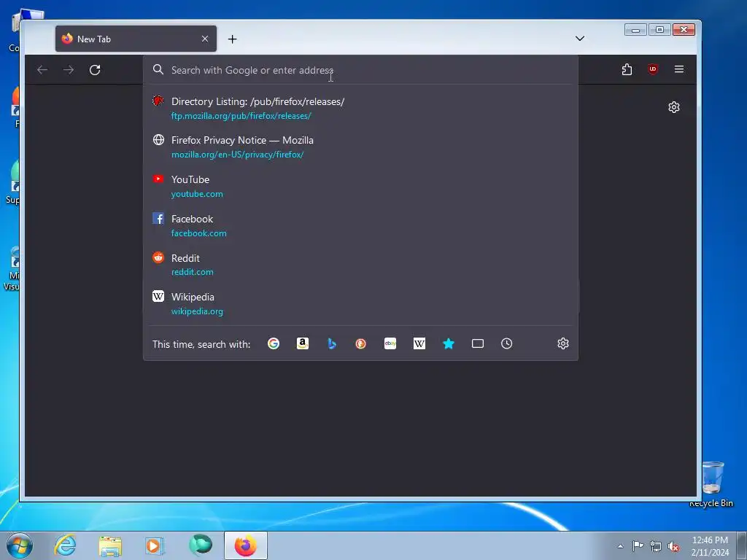This screenshot has width=747, height=560.
Task: Launch Internet Explorer from taskbar
Action: click(x=65, y=545)
